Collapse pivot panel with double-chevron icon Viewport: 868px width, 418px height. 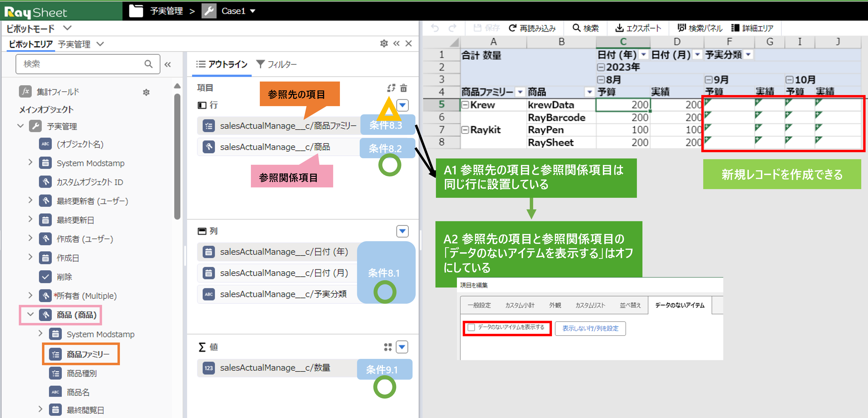(x=396, y=43)
